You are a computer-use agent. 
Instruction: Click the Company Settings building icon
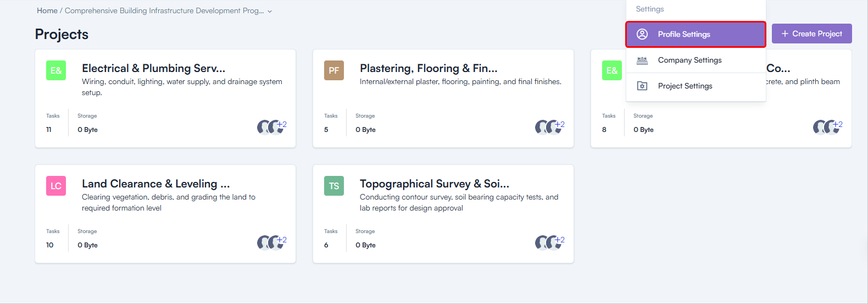tap(642, 60)
